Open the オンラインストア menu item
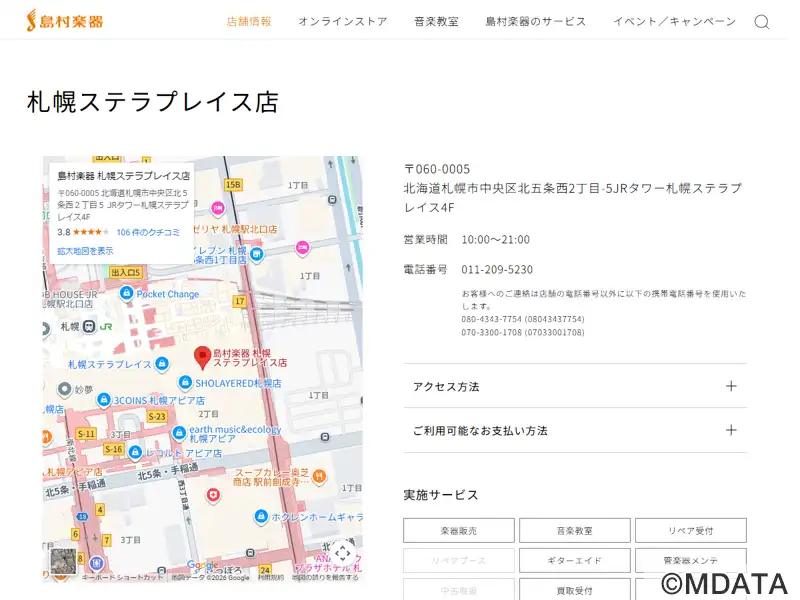800x600 pixels. click(x=342, y=22)
